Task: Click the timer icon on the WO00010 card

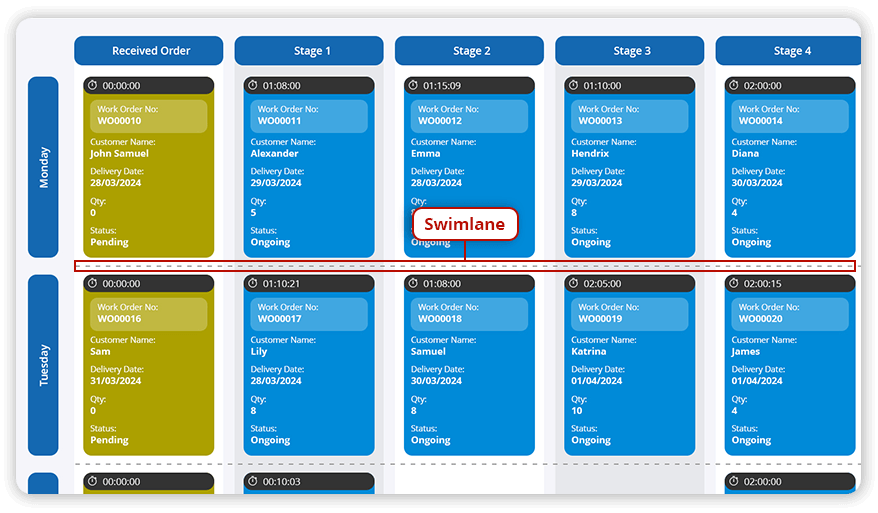Action: coord(92,86)
